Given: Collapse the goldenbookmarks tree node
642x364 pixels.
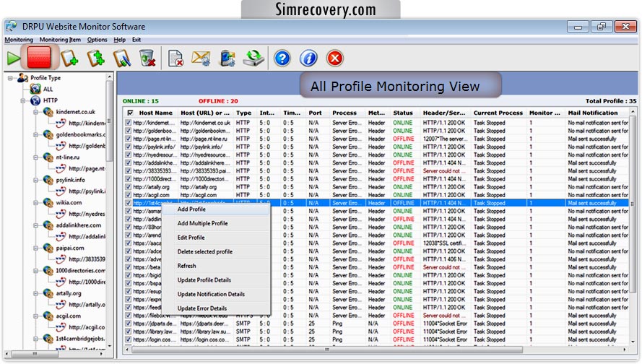Looking at the screenshot, I should tap(36, 134).
